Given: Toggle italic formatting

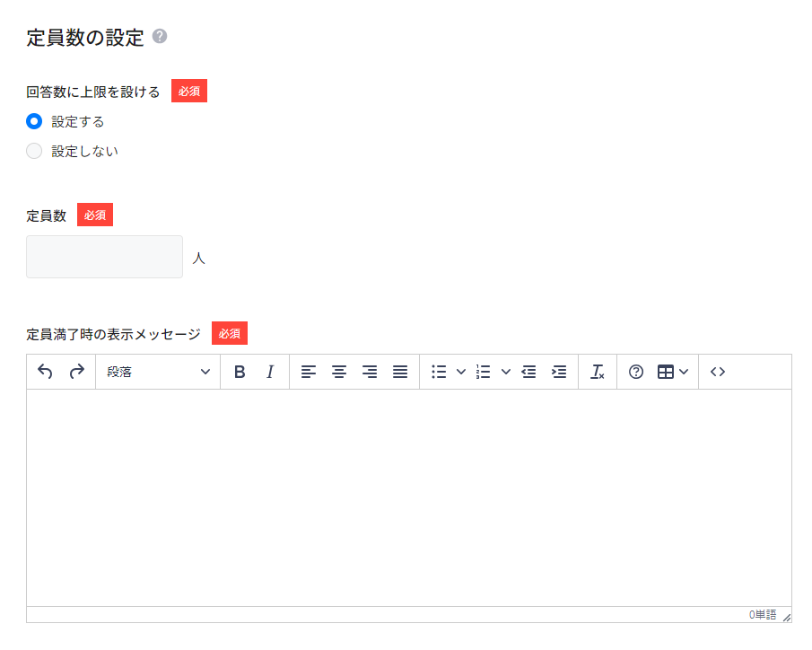Looking at the screenshot, I should click(270, 372).
